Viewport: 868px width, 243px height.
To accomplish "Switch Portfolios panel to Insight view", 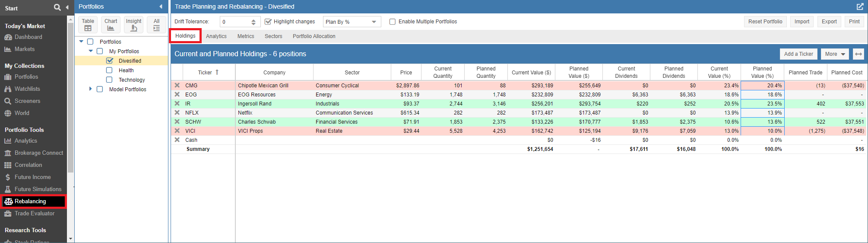I will (133, 25).
